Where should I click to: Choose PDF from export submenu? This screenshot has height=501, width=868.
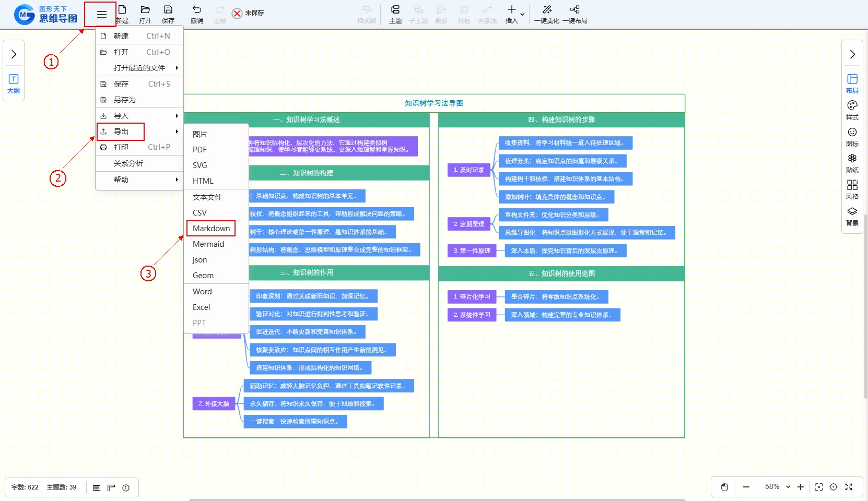coord(200,150)
